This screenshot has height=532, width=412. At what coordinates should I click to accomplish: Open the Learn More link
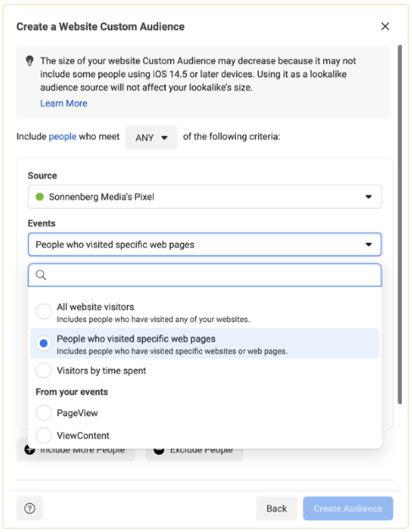point(63,103)
